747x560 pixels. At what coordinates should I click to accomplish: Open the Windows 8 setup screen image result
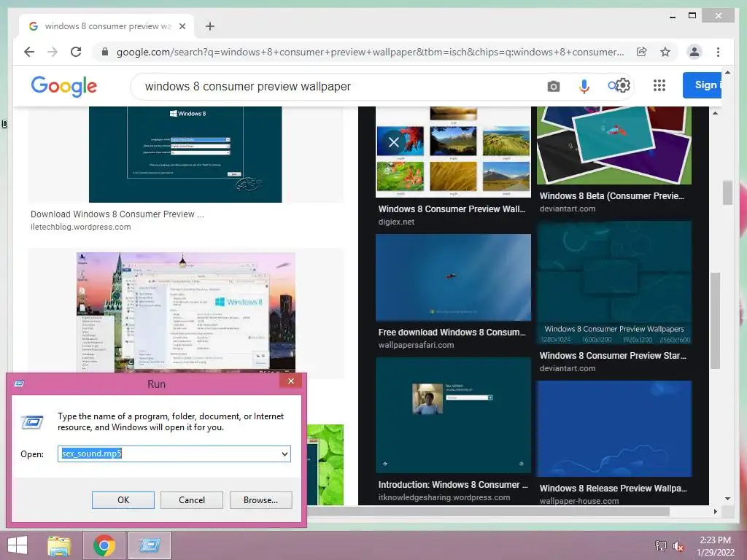(185, 155)
